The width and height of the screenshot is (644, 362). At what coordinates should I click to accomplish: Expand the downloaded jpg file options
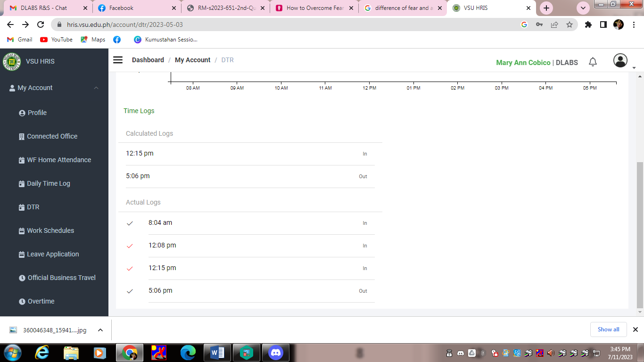point(100,330)
